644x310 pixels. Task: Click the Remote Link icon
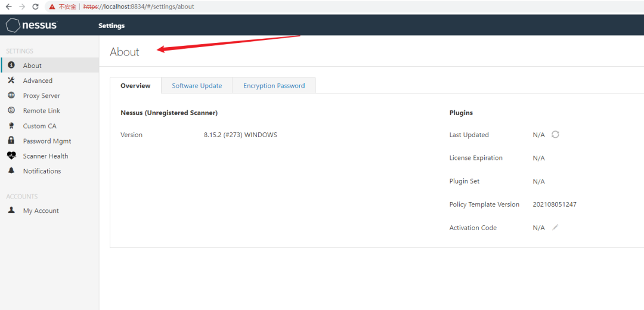11,110
